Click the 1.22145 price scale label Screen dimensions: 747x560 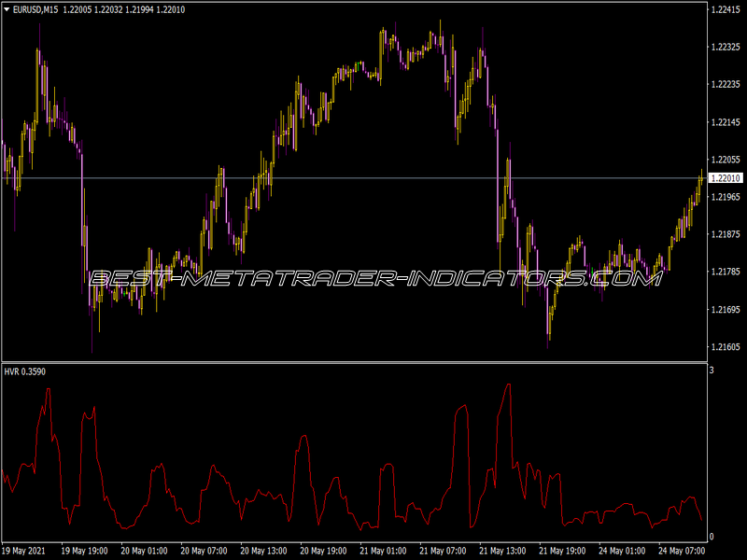tap(726, 122)
